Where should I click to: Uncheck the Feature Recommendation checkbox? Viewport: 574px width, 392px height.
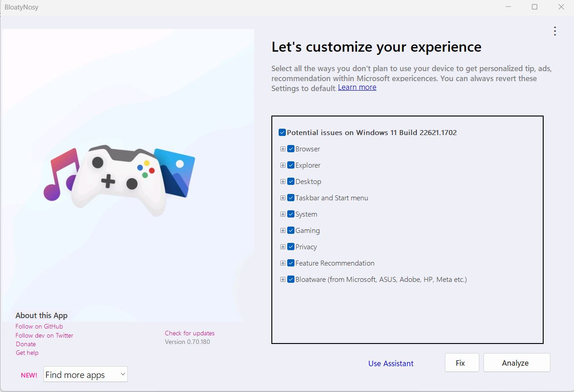(291, 263)
